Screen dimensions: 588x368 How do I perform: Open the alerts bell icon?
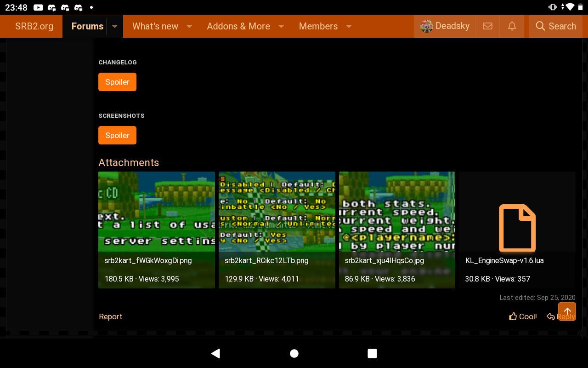coord(512,26)
